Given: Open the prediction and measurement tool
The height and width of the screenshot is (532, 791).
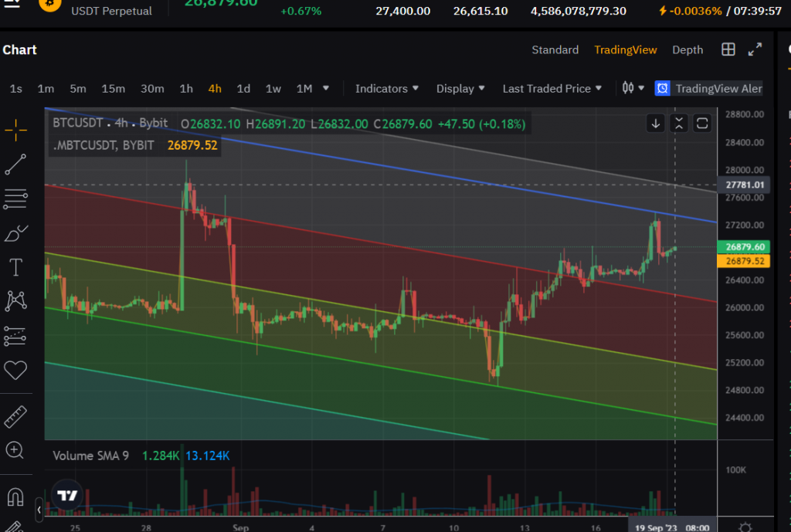Looking at the screenshot, I should click(15, 336).
